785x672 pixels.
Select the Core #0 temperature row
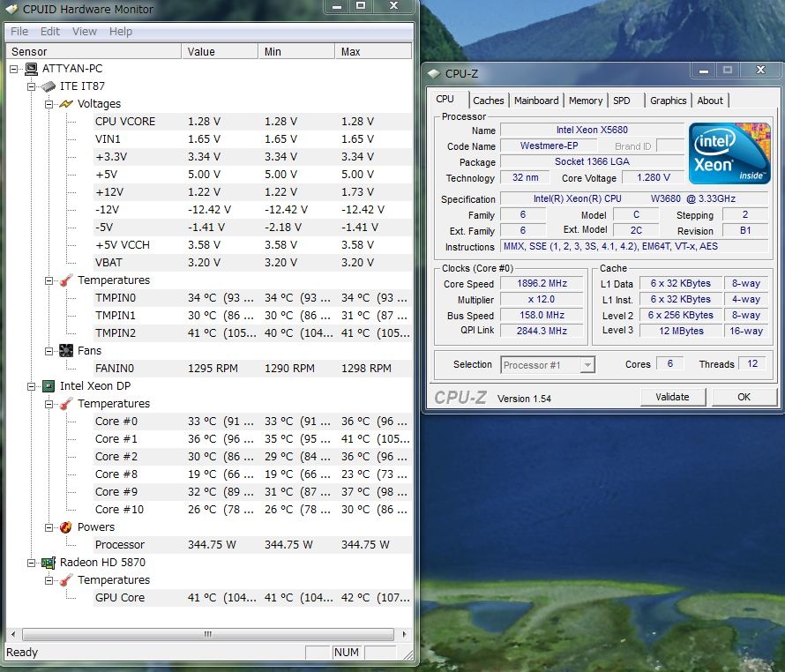(252, 422)
